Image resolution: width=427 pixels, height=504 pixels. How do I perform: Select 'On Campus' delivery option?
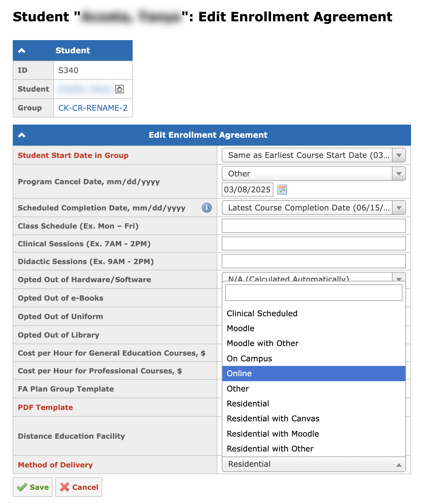[x=314, y=358]
